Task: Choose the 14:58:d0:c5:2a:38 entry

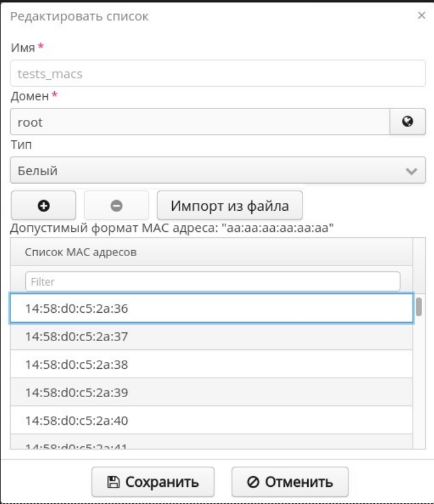Action: (x=211, y=365)
